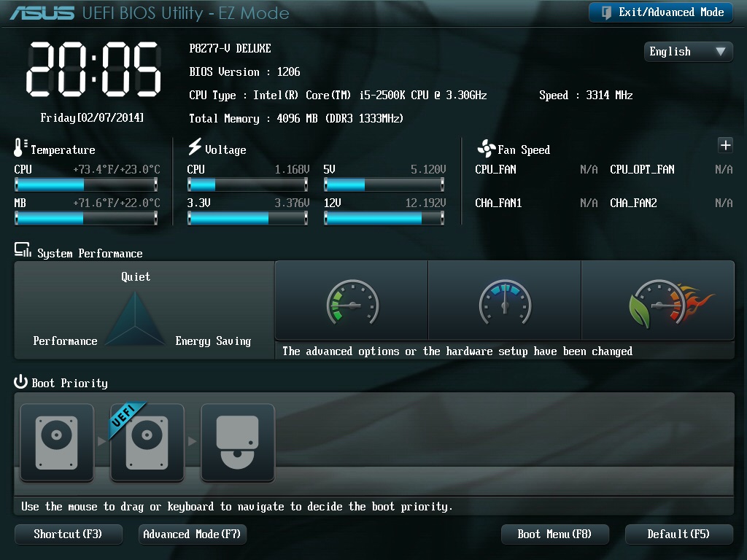Click the Energy Saving label
The height and width of the screenshot is (560, 747).
click(213, 341)
